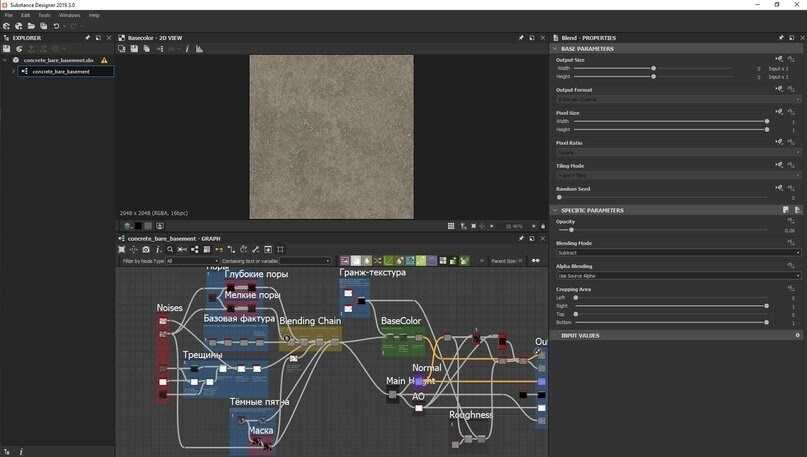Collapse the Base Parameters section
Viewport: 807px width, 457px height.
pos(555,49)
